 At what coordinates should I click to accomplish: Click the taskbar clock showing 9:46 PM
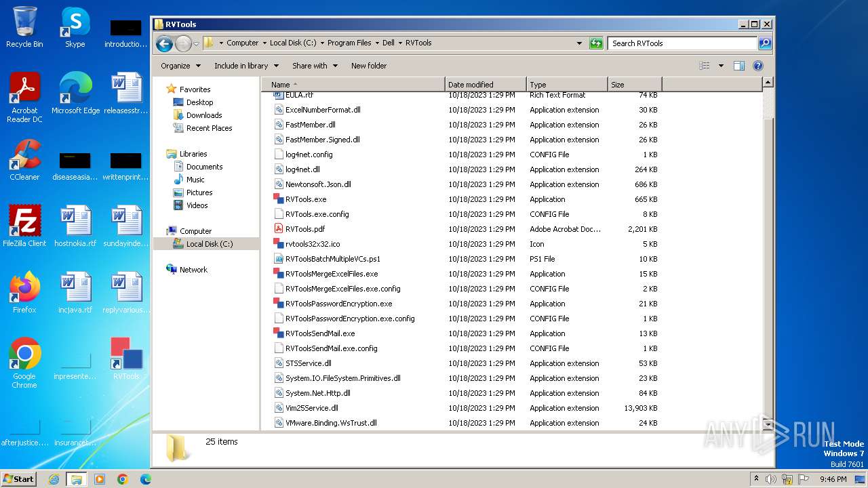833,479
